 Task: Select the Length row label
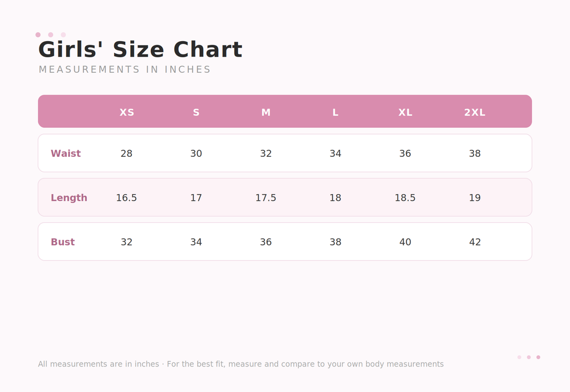click(x=69, y=198)
